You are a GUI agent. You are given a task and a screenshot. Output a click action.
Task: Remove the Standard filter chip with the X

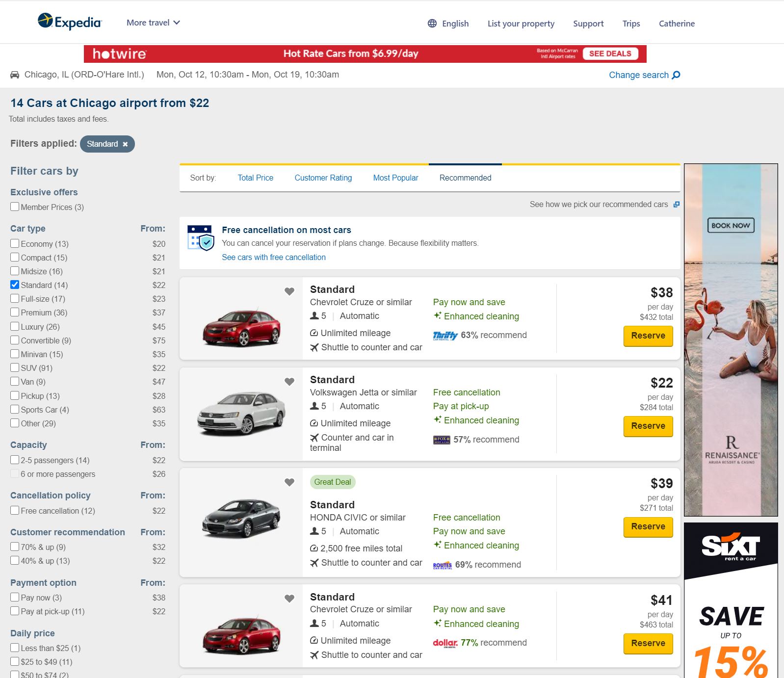[x=125, y=144]
